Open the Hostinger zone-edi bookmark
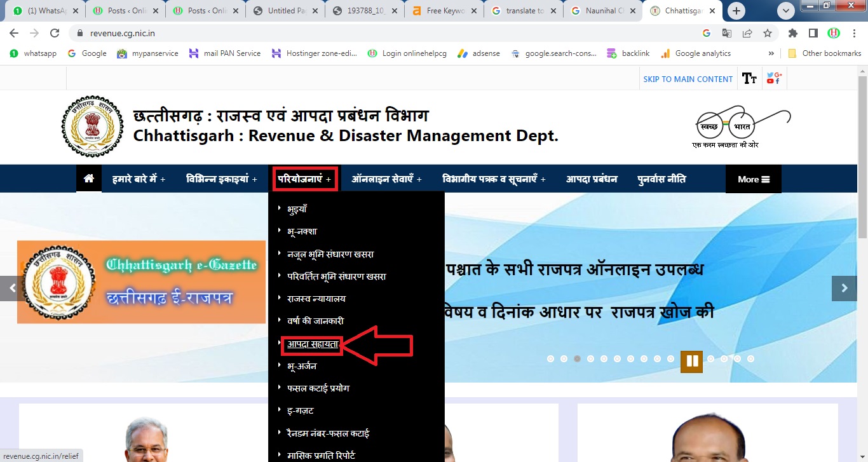Image resolution: width=868 pixels, height=462 pixels. 314,53
